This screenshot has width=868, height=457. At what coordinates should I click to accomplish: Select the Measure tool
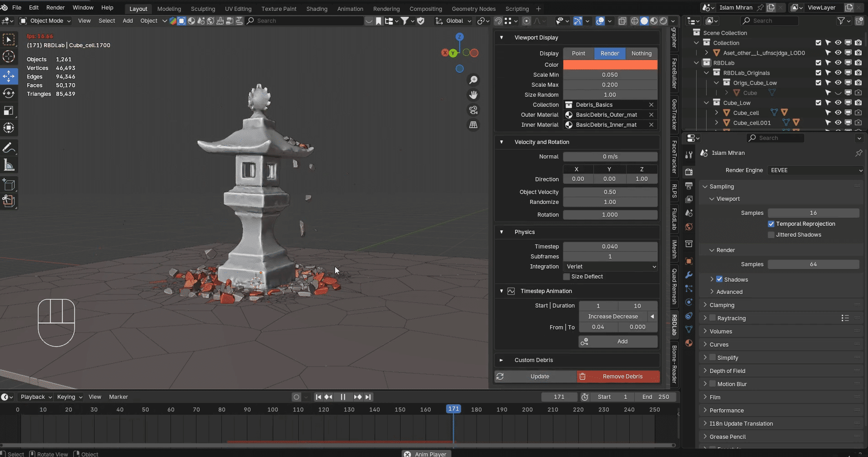(9, 165)
